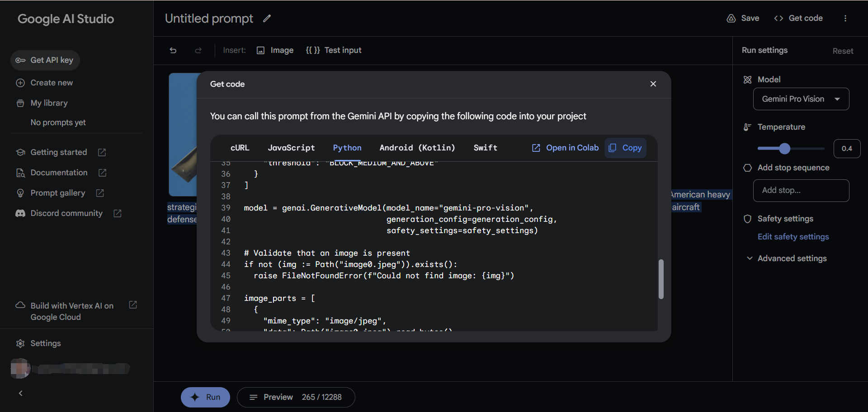868x412 pixels.
Task: Click the Prompt gallery external link icon
Action: pyautogui.click(x=100, y=193)
